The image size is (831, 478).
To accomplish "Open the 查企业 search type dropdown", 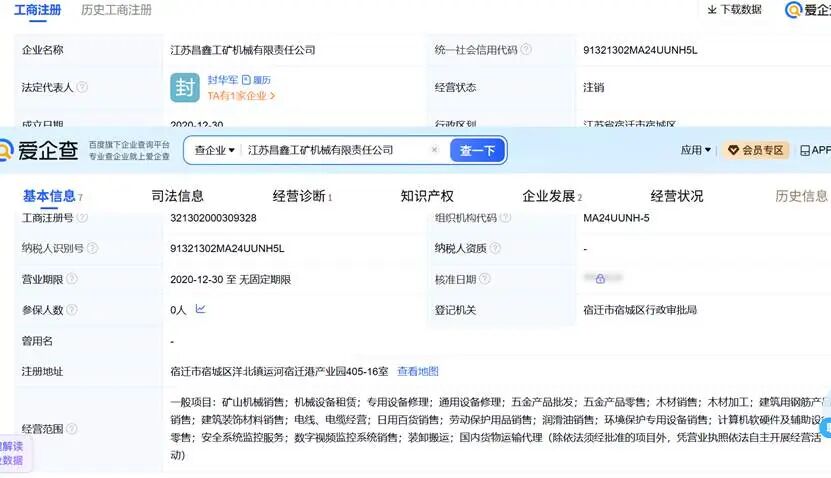I will click(x=214, y=151).
